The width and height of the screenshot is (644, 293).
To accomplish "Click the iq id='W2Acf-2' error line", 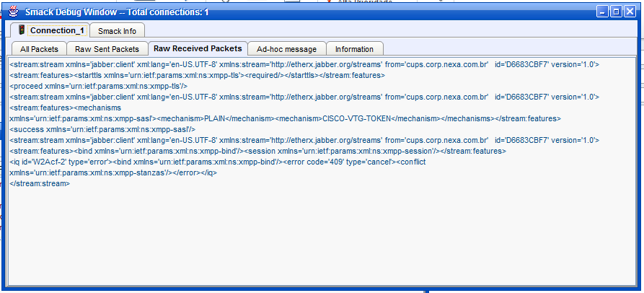I will 218,162.
